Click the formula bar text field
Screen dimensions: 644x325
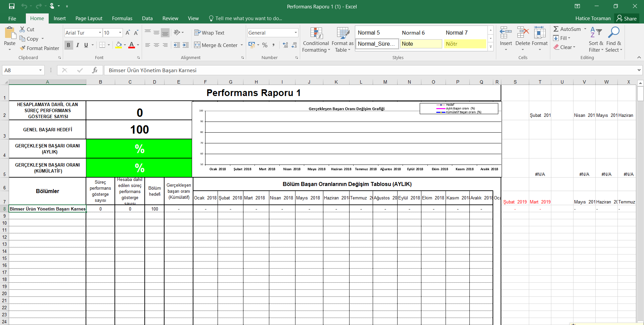point(369,70)
